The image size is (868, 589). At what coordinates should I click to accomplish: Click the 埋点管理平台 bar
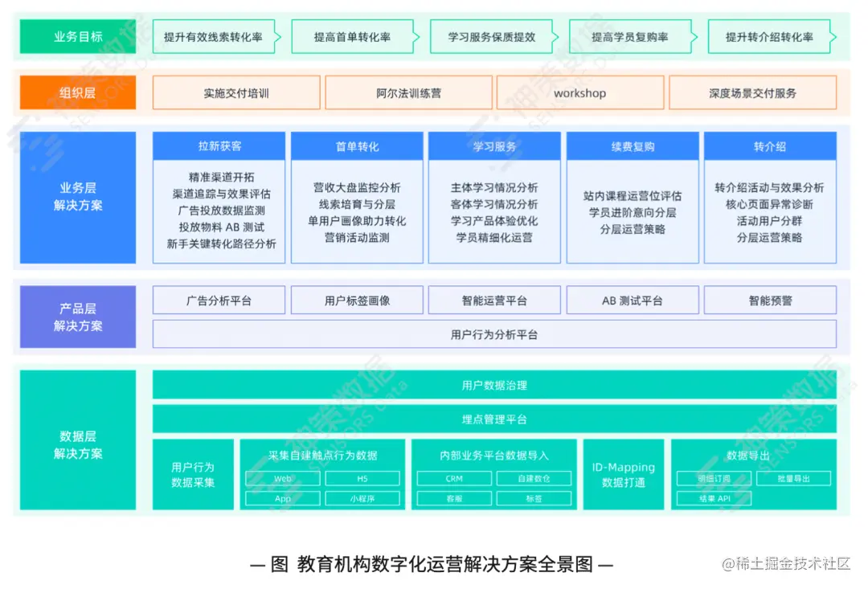494,419
